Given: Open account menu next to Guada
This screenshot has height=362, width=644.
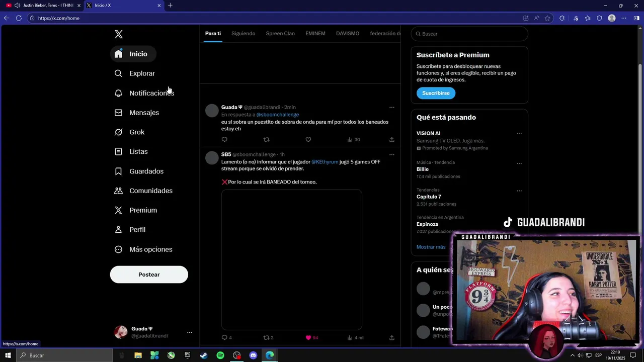Looking at the screenshot, I should [190, 332].
